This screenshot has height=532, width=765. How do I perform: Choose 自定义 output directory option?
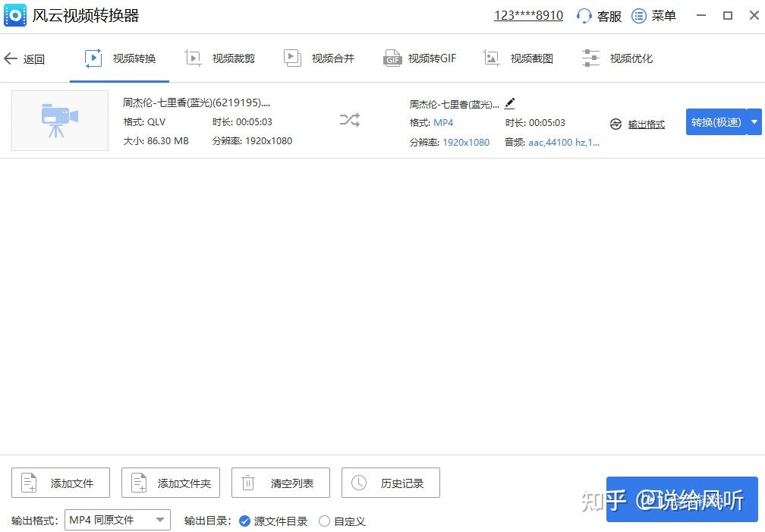point(324,521)
